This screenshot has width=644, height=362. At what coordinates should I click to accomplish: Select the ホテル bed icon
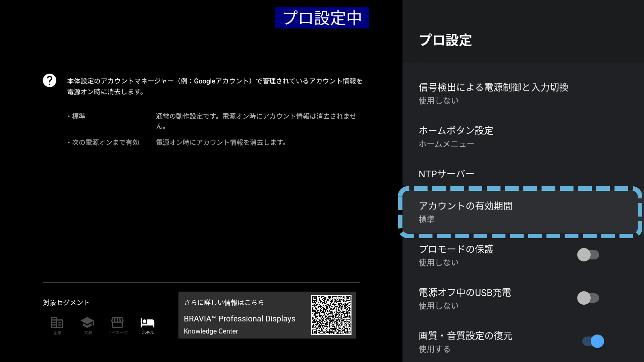coord(148,323)
